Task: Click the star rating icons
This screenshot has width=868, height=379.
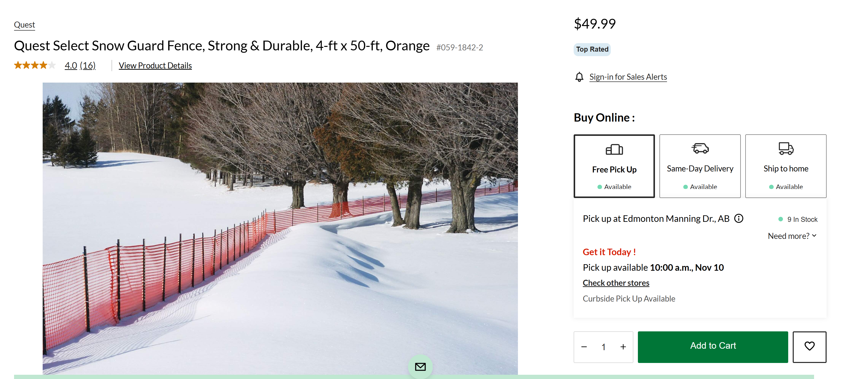Action: [35, 65]
